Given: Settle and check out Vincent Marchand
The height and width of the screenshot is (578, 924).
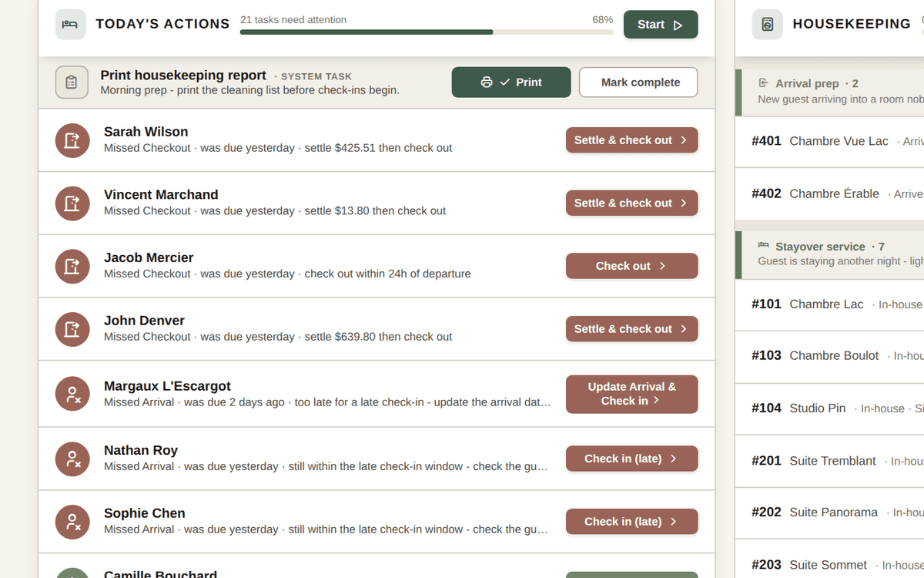Looking at the screenshot, I should [632, 203].
